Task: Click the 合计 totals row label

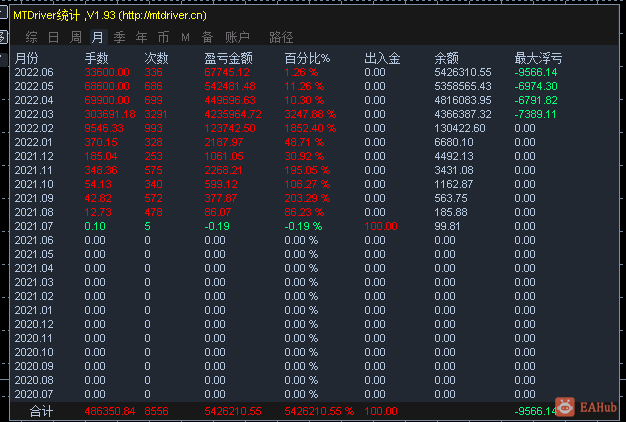Action: point(42,411)
